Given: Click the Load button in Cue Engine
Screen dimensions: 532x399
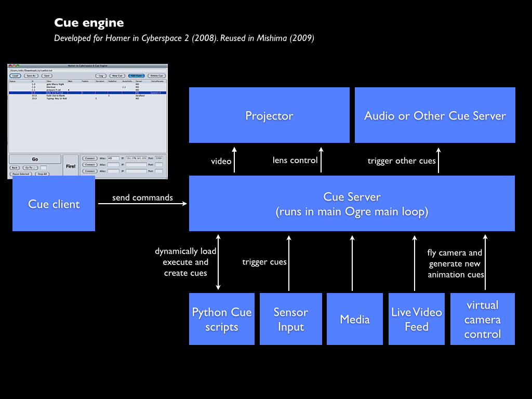Looking at the screenshot, I should [15, 76].
